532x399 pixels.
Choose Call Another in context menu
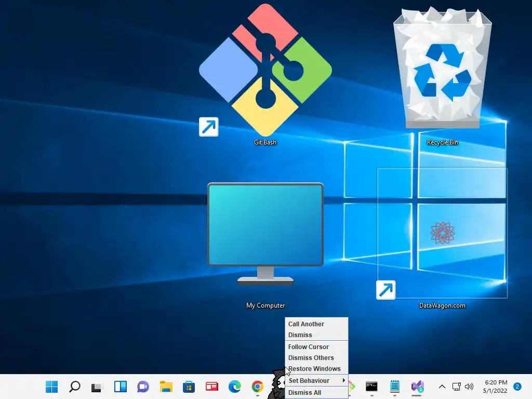coord(316,324)
